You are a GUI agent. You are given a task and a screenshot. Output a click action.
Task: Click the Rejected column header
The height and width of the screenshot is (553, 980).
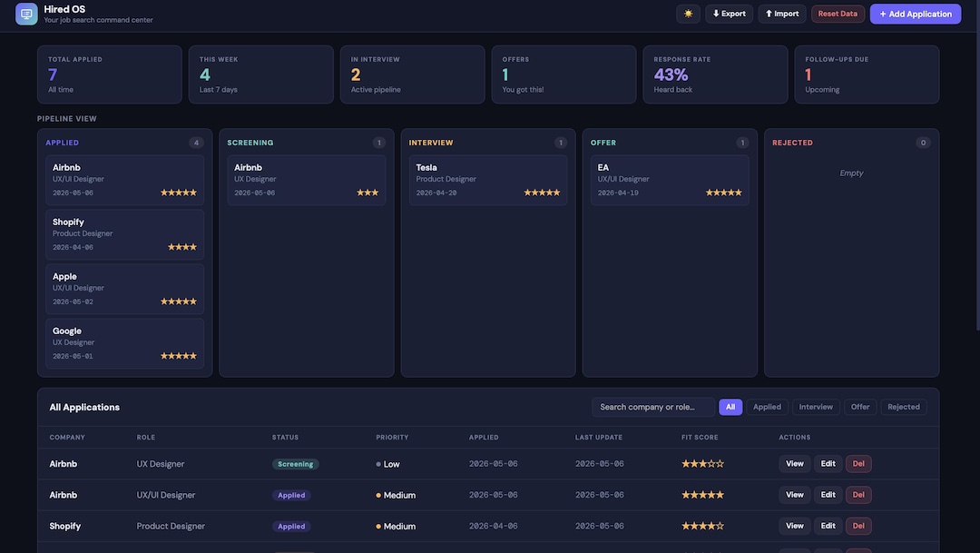792,143
